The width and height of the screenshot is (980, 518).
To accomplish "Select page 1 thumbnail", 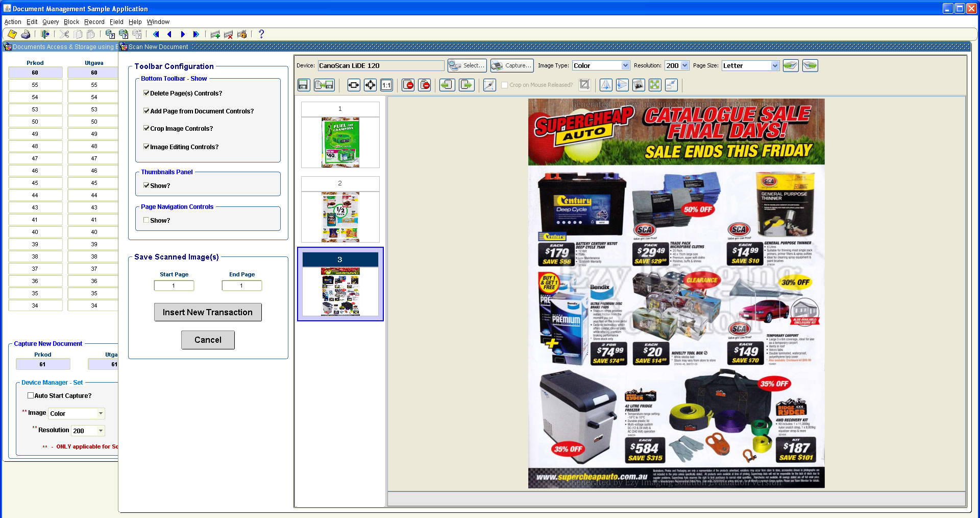I will [x=340, y=135].
